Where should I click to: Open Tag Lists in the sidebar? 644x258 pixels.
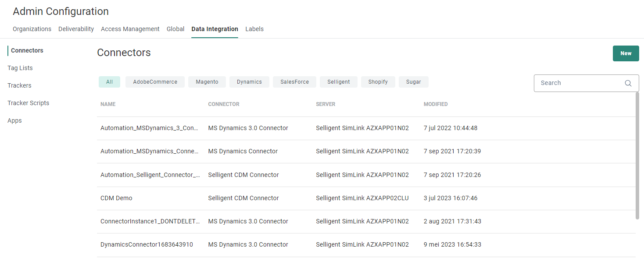(x=20, y=68)
